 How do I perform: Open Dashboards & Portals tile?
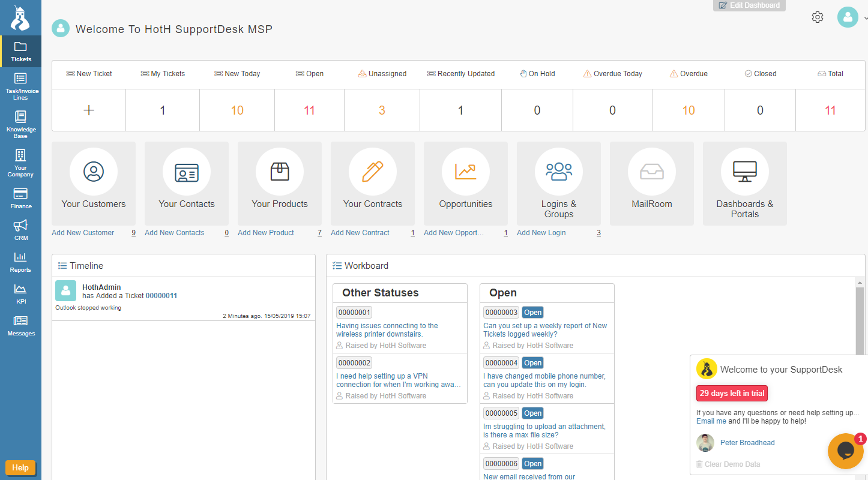[745, 183]
